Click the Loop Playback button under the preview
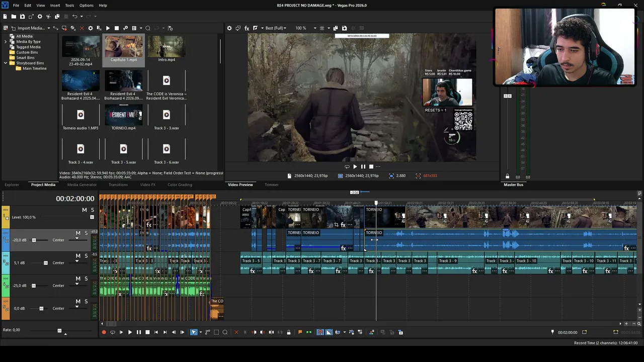The height and width of the screenshot is (362, 644). point(347,167)
